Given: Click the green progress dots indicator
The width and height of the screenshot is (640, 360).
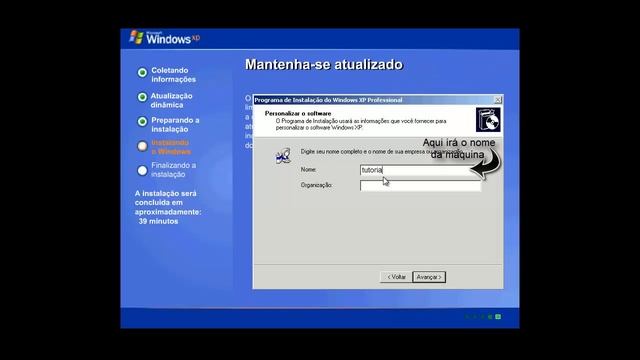Looking at the screenshot, I should coord(484,317).
